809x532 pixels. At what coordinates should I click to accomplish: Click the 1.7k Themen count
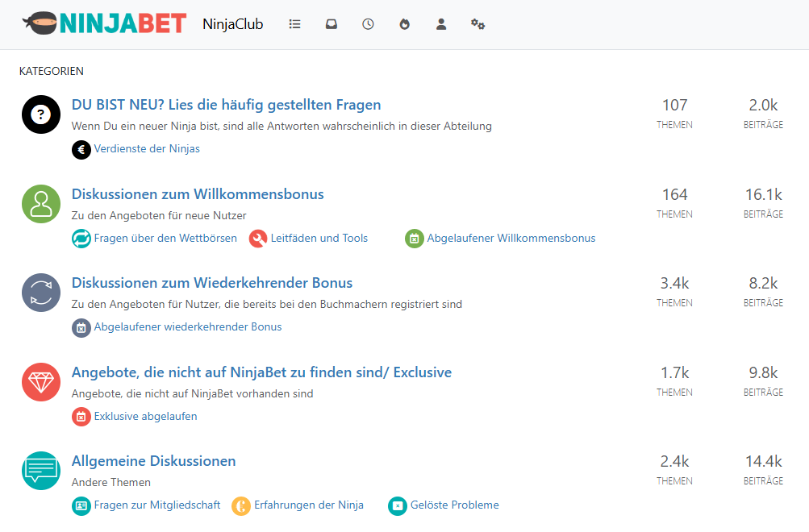674,372
